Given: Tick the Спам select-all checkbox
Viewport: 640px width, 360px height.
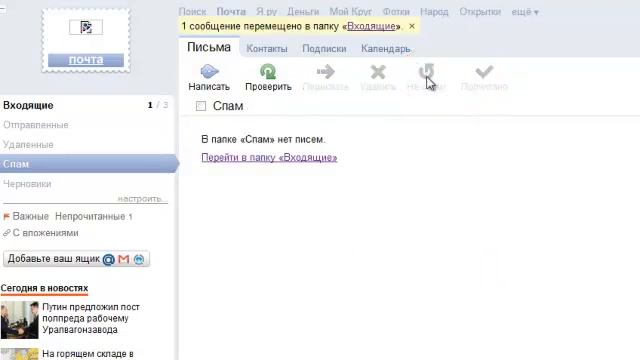Looking at the screenshot, I should (201, 106).
